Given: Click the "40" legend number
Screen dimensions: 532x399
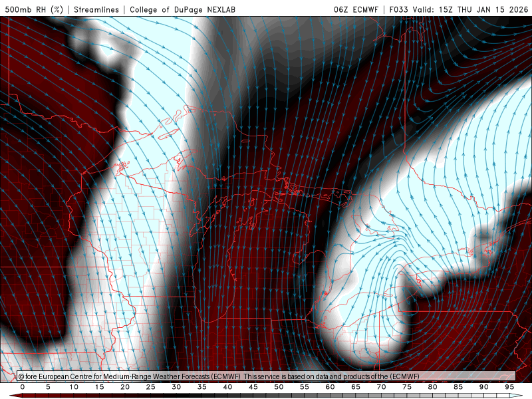Looking at the screenshot, I should point(227,387).
